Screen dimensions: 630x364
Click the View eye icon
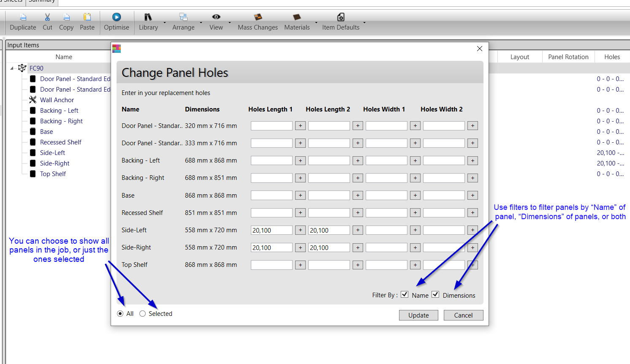click(x=216, y=17)
